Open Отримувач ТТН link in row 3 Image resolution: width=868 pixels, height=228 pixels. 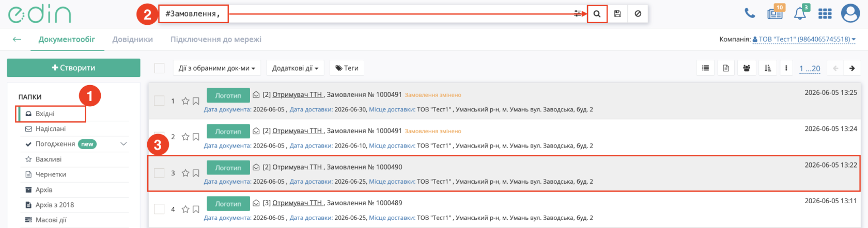pos(297,167)
